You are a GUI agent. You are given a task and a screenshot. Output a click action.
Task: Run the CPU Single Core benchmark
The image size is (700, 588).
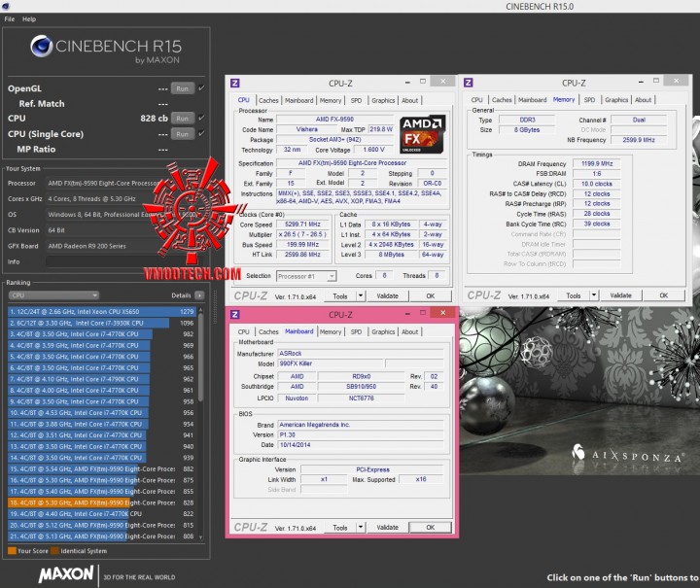182,134
